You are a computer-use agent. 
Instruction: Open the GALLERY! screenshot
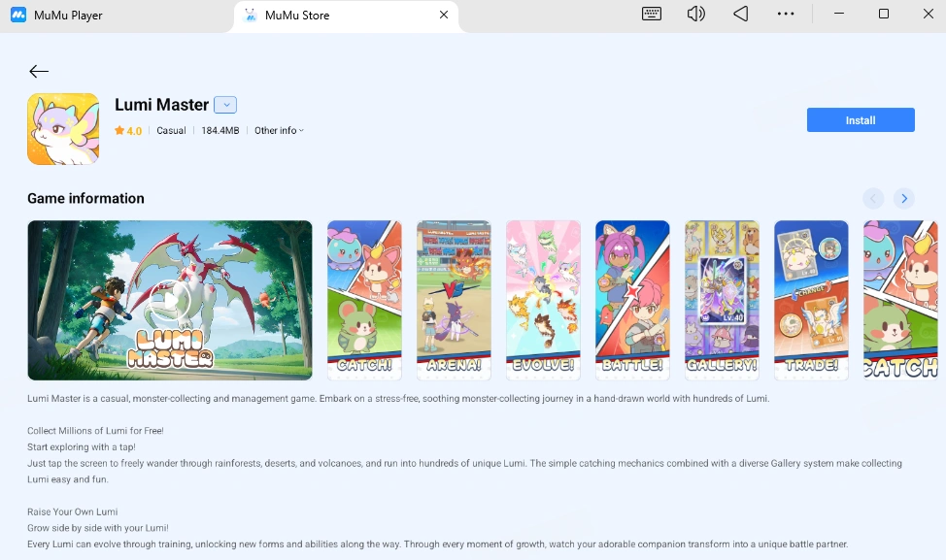[722, 300]
